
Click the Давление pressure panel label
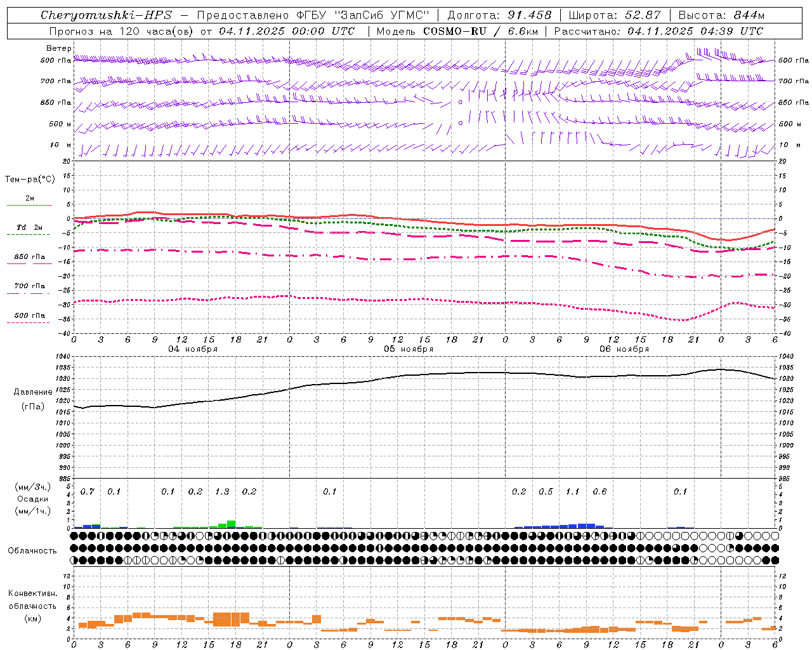point(33,392)
